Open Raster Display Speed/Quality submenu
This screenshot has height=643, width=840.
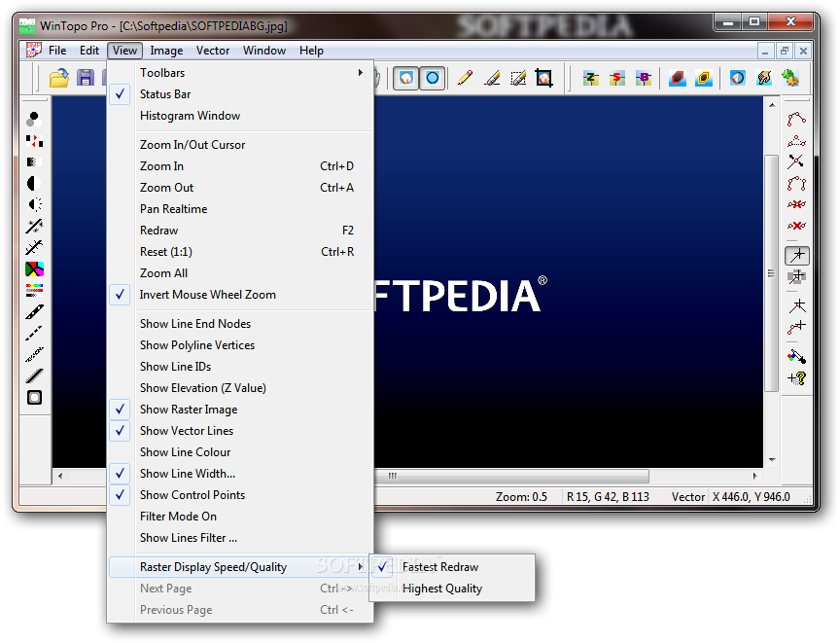tap(240, 567)
